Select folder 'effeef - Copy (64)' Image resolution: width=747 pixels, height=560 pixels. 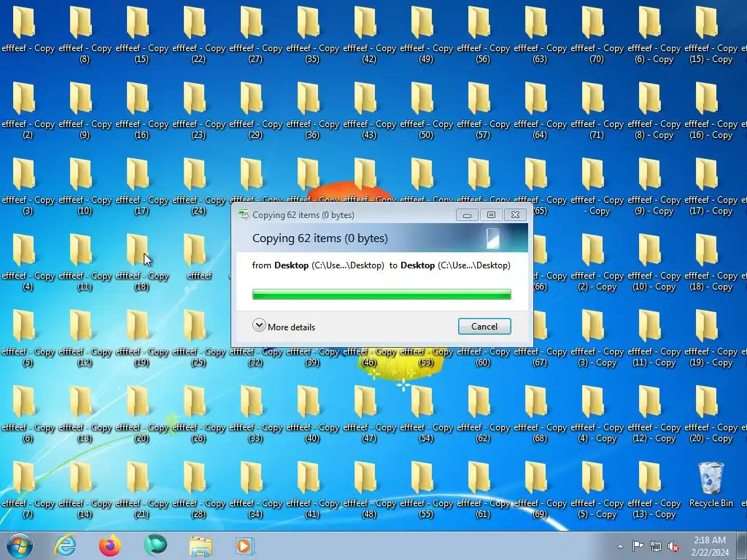[540, 111]
